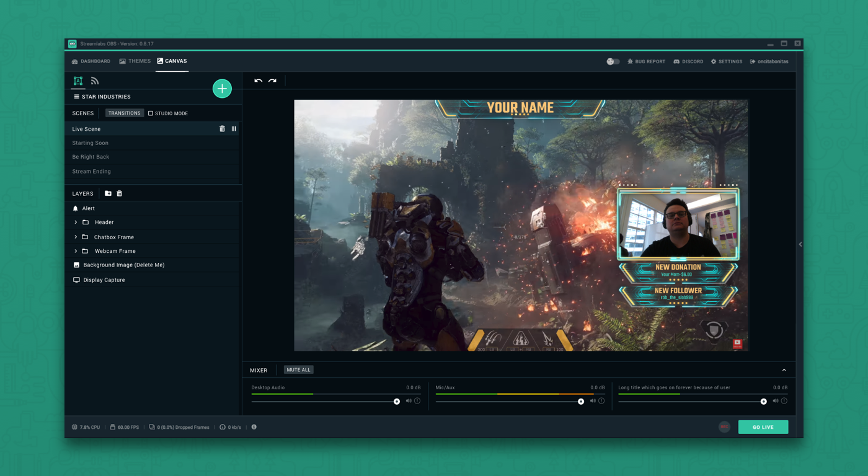This screenshot has height=476, width=868.
Task: Open Mic/Aux info settings icon
Action: pos(601,401)
